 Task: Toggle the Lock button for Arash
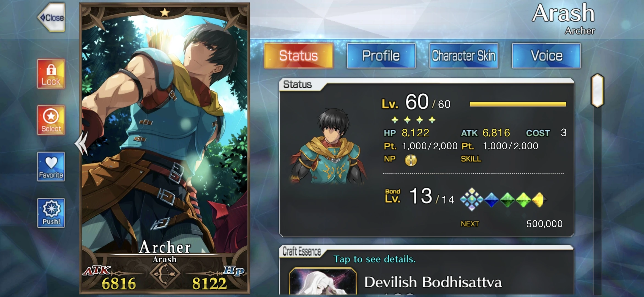pos(51,74)
